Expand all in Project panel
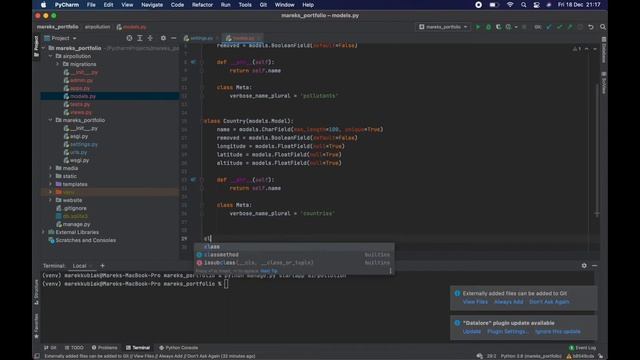 click(140, 38)
